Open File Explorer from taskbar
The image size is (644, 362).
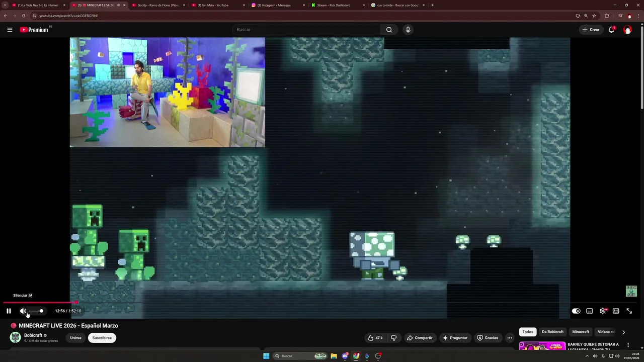[334, 356]
